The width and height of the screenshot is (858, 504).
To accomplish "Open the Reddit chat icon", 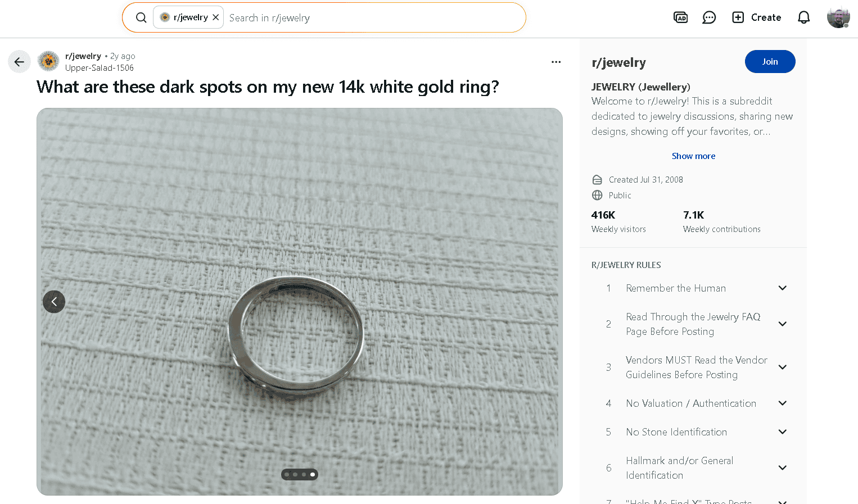I will (x=709, y=17).
